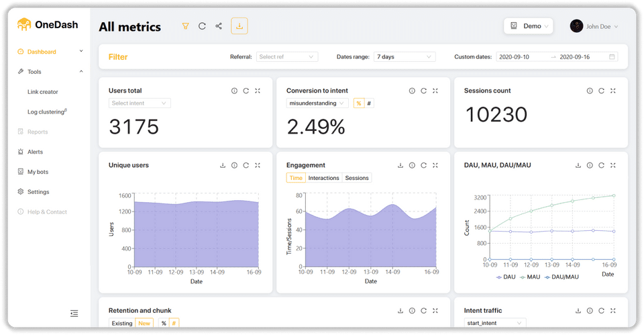Click the info icon on Users total card
Viewport: 644px width, 335px height.
234,91
